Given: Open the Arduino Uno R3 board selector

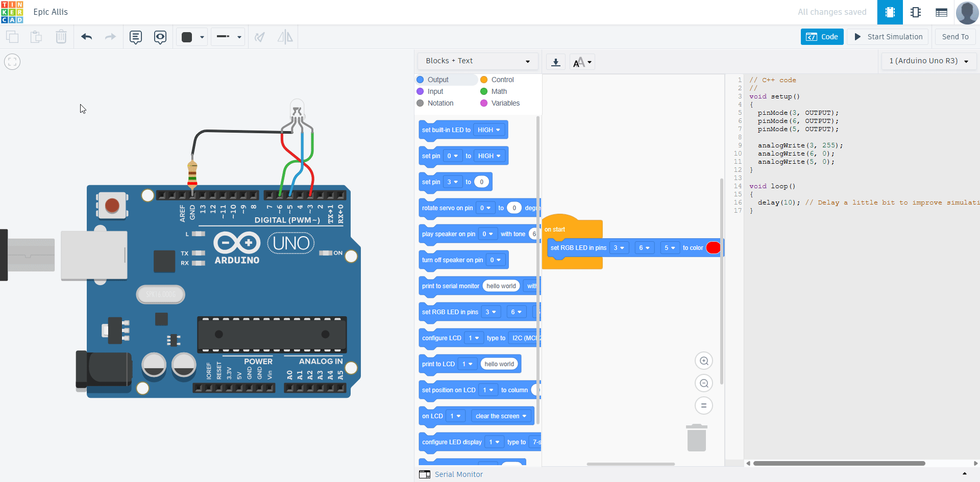Looking at the screenshot, I should pos(928,61).
